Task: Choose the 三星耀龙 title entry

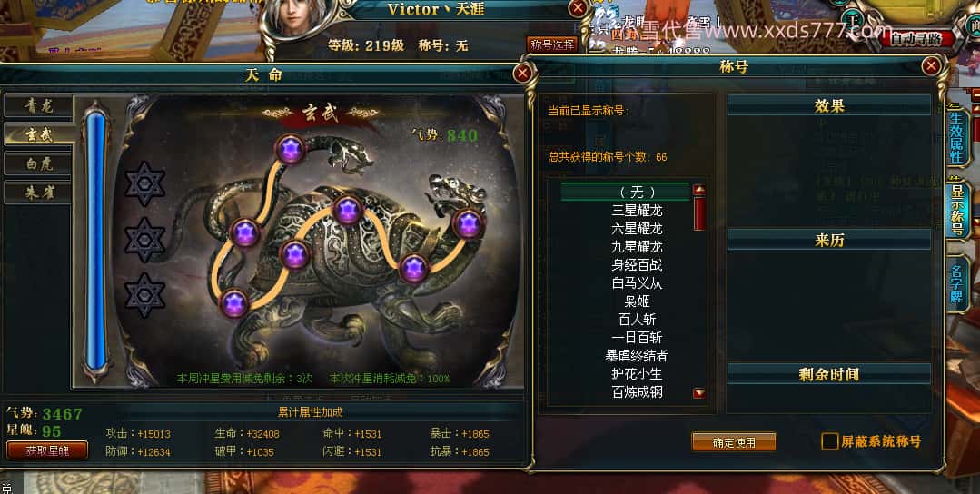Action: coord(637,211)
